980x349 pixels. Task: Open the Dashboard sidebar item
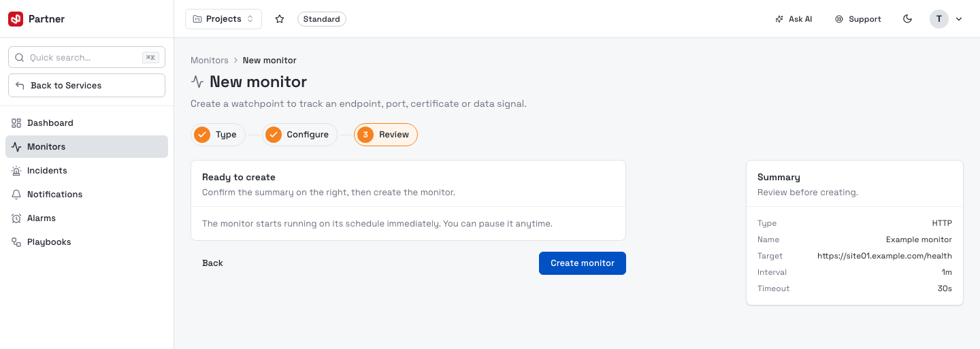86,123
